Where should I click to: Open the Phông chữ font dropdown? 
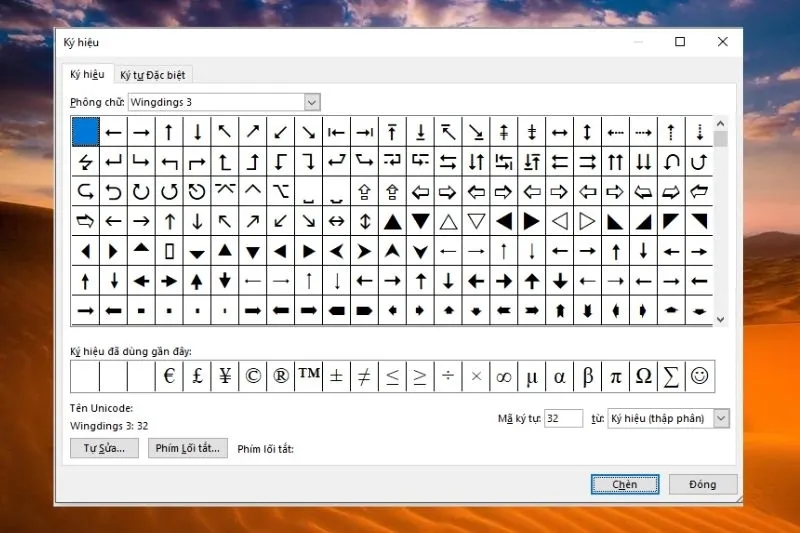pos(312,103)
